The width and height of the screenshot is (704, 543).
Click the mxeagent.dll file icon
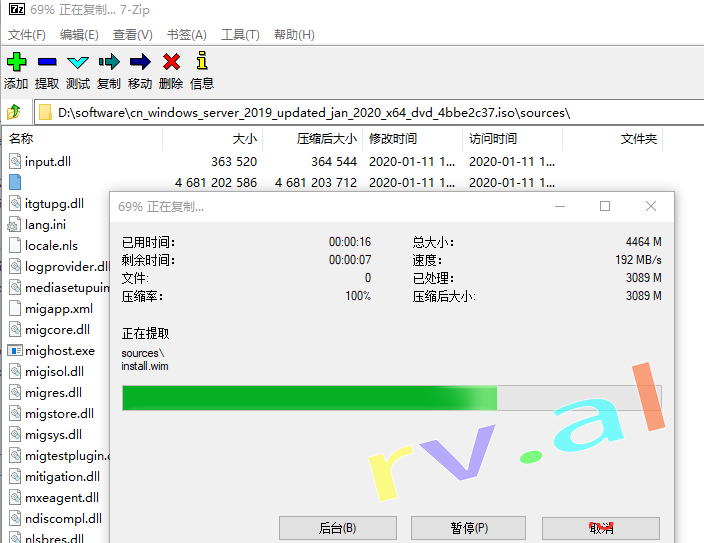click(x=15, y=497)
